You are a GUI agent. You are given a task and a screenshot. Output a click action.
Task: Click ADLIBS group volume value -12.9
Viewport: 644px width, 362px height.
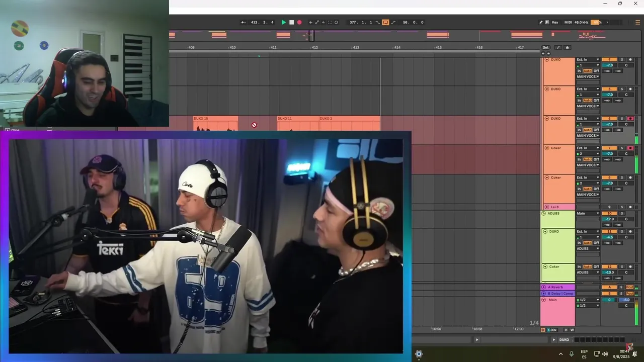pyautogui.click(x=609, y=219)
